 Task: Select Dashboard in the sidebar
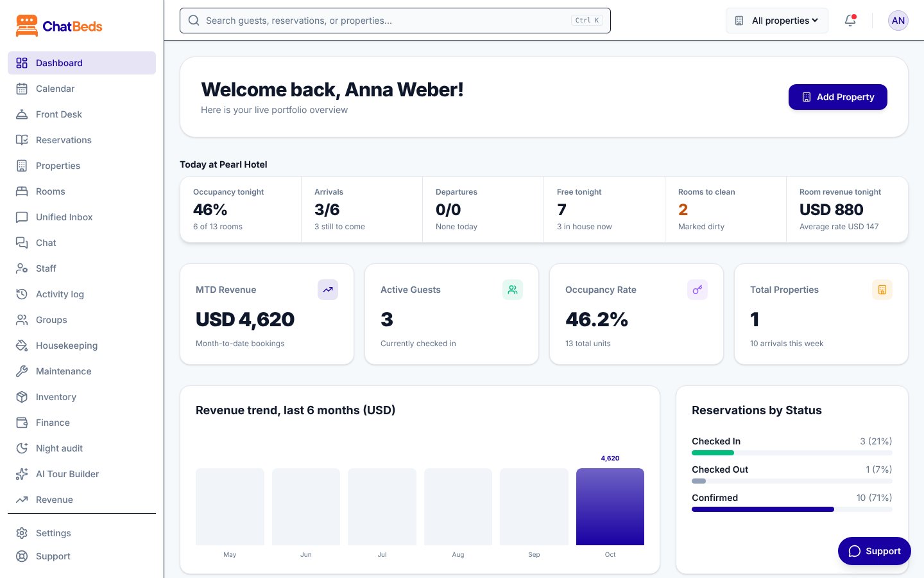(x=81, y=63)
